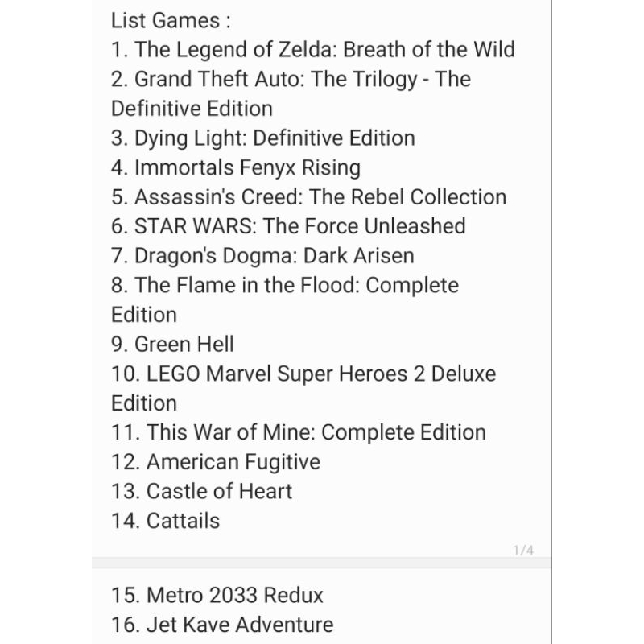
Task: Click the 1/4 page indicator
Action: 522,551
